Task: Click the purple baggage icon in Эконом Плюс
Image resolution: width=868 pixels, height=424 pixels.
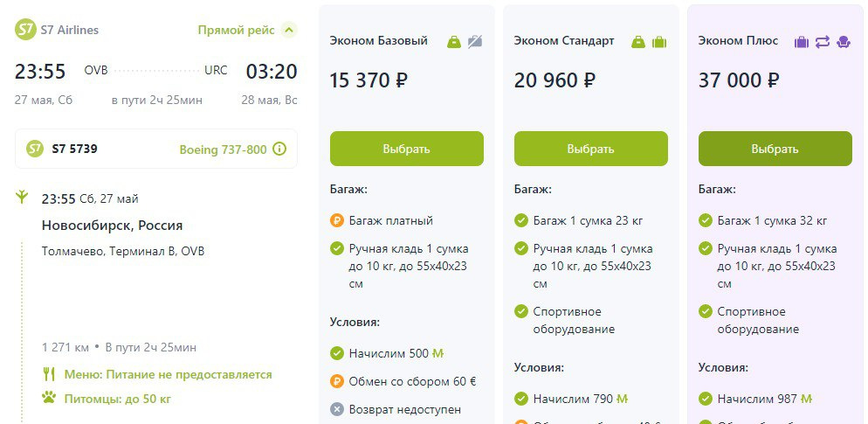Action: coord(802,42)
